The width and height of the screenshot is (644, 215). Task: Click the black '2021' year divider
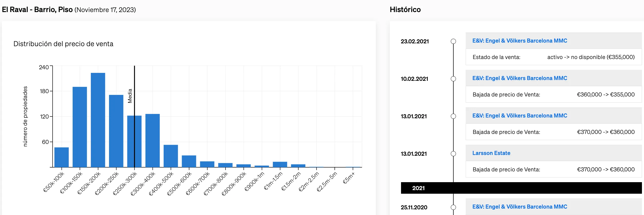(x=521, y=188)
